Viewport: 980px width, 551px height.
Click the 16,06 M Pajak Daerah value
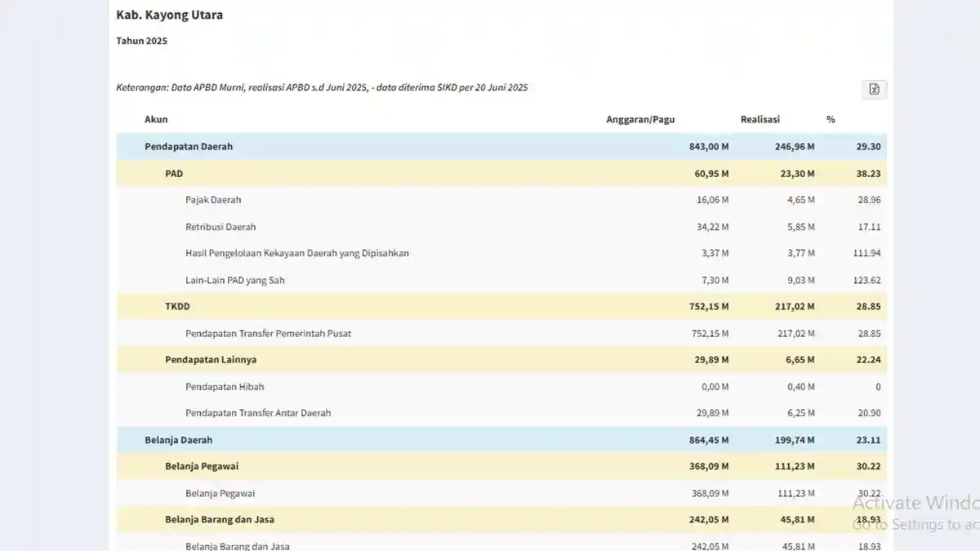(712, 200)
